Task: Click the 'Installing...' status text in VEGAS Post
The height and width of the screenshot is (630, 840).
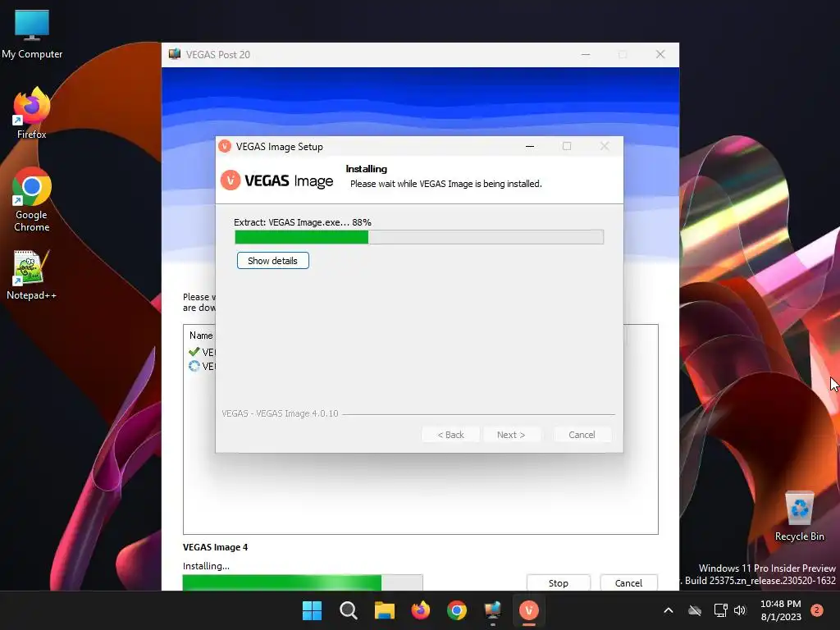Action: tap(206, 566)
